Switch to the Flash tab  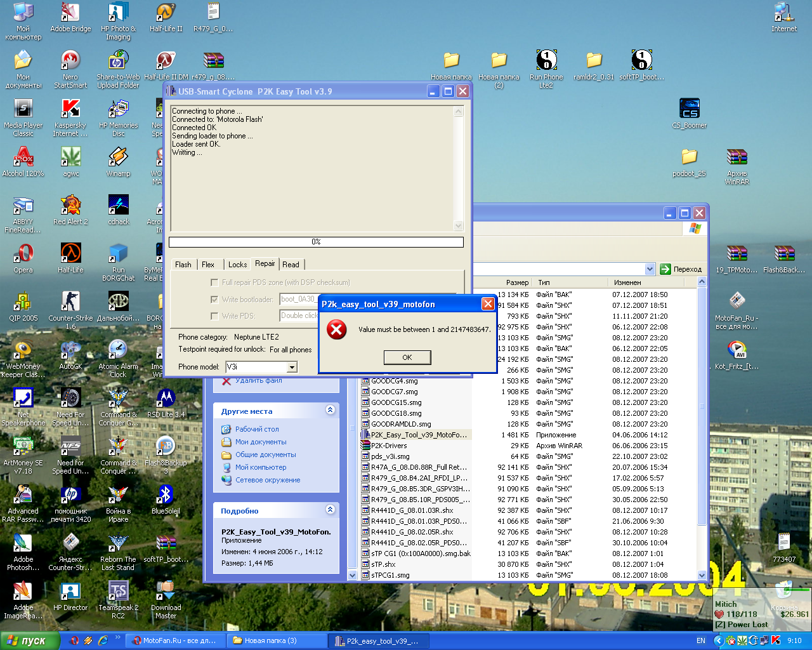pyautogui.click(x=183, y=265)
